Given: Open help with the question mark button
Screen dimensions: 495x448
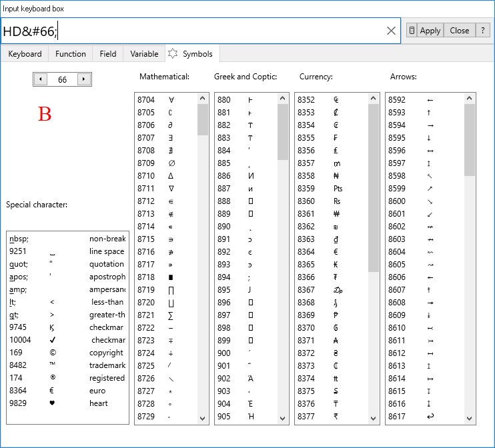Looking at the screenshot, I should (482, 31).
